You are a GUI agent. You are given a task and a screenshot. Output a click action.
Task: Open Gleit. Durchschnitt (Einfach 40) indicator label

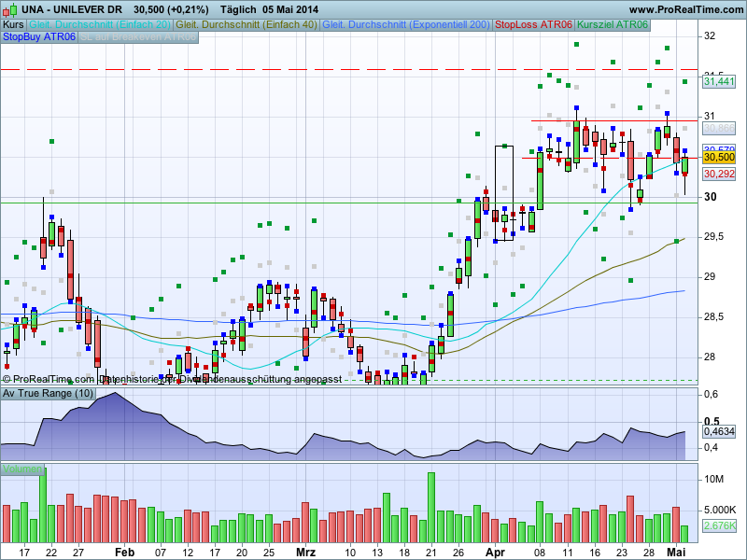[x=247, y=25]
